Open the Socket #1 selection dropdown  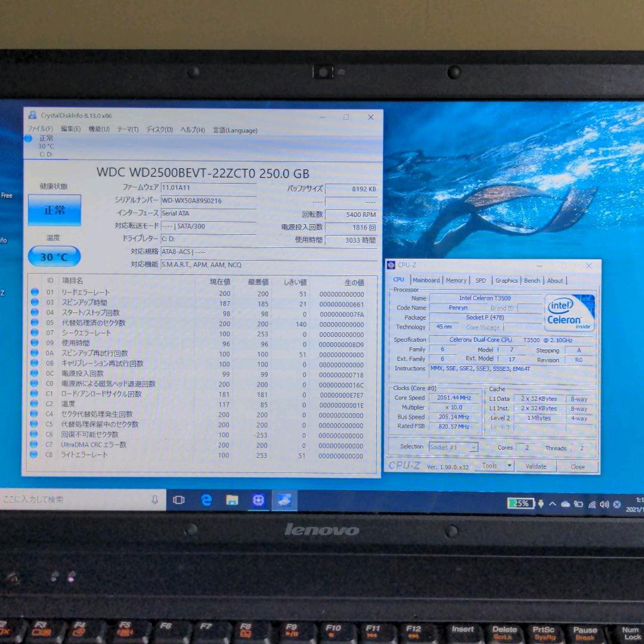(x=453, y=447)
